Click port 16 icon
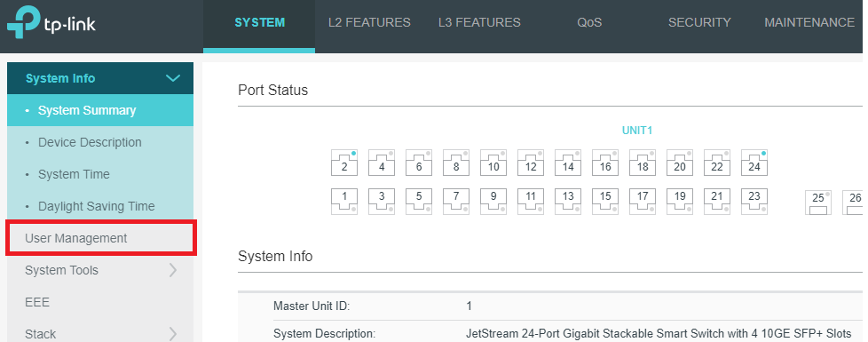Screen dimensions: 868x342 [605, 163]
